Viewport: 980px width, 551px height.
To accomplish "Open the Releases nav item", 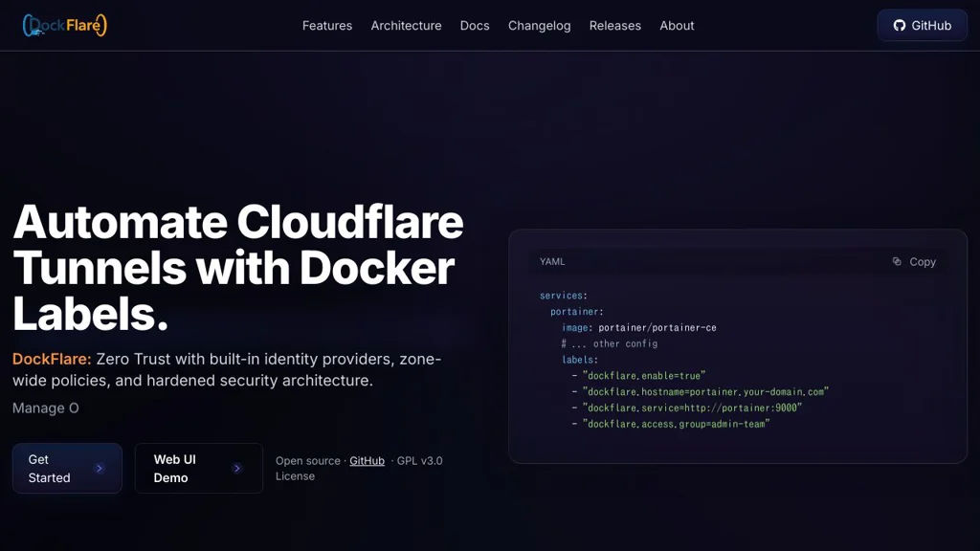I will coord(615,26).
